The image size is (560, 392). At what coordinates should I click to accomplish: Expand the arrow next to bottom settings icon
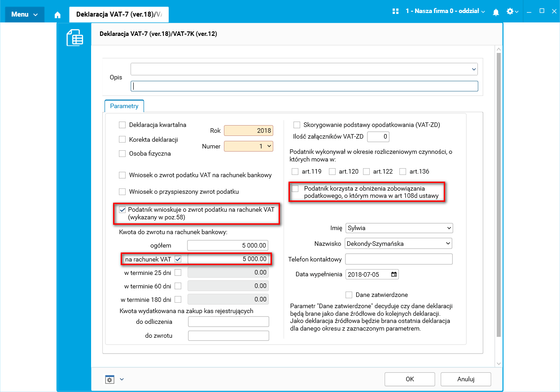[x=122, y=379]
